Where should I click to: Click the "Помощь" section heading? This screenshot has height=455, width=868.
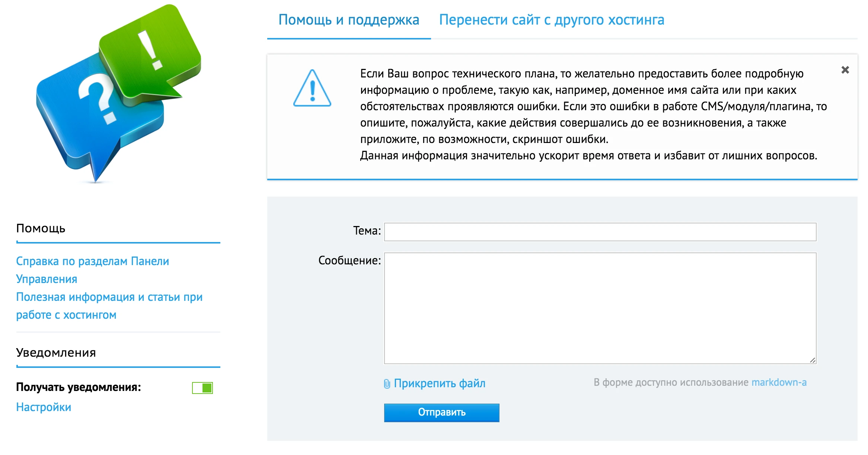click(40, 229)
